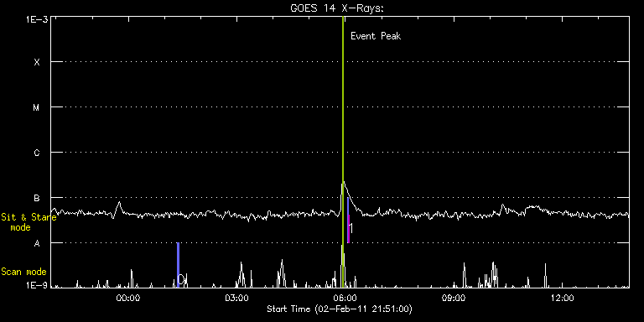The height and width of the screenshot is (322, 644).
Task: Click the 03:00 time axis label
Action: click(x=237, y=299)
